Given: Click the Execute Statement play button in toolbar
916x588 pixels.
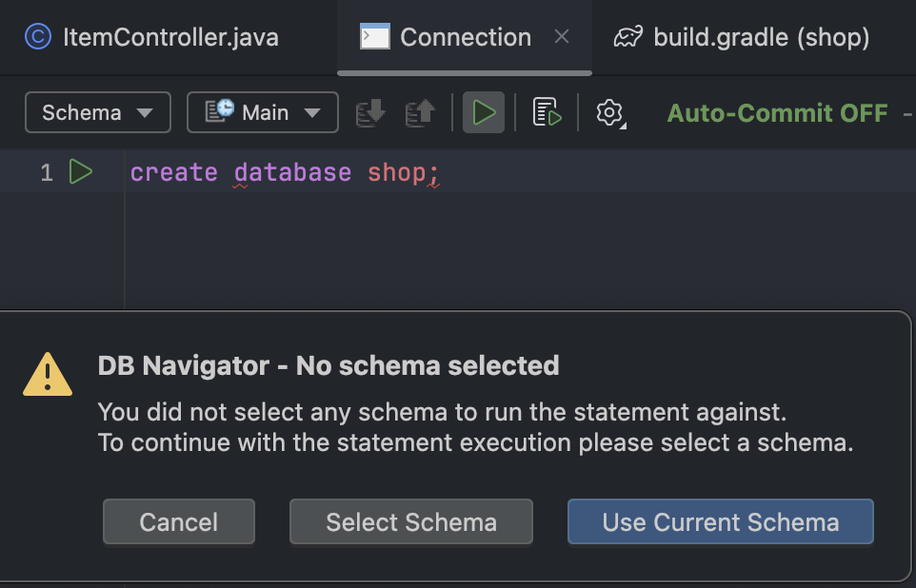Looking at the screenshot, I should click(x=484, y=113).
